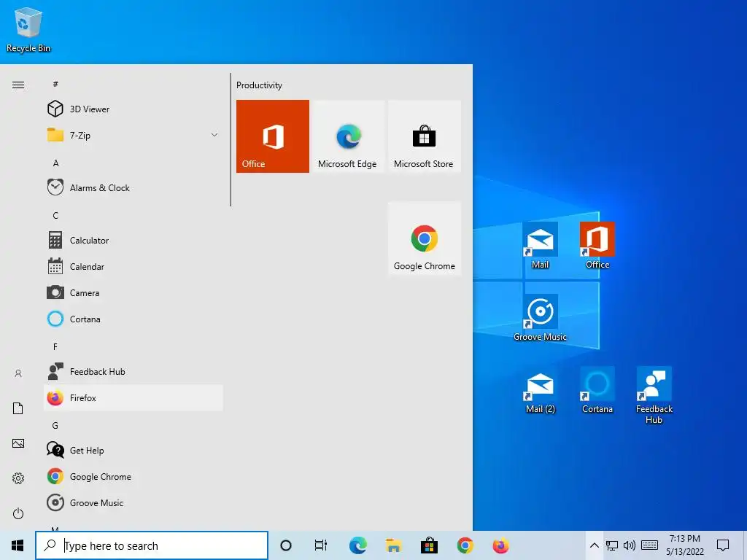Expand the 7-Zip folder chevron

pyautogui.click(x=214, y=135)
